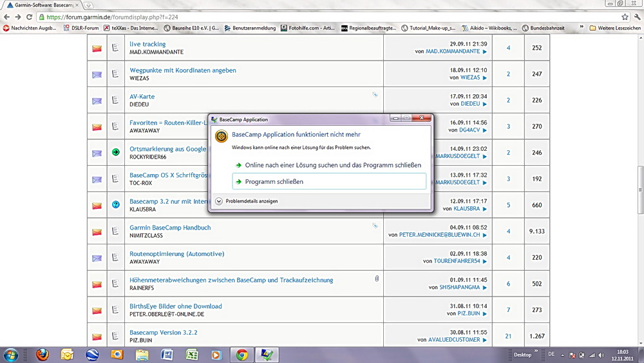Open Excel from taskbar

coord(192,355)
